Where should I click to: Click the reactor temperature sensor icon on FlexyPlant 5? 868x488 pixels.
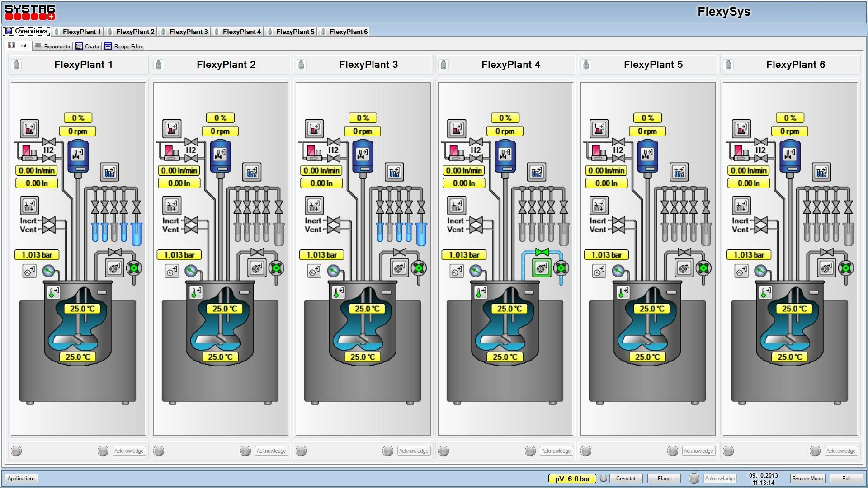(x=623, y=292)
